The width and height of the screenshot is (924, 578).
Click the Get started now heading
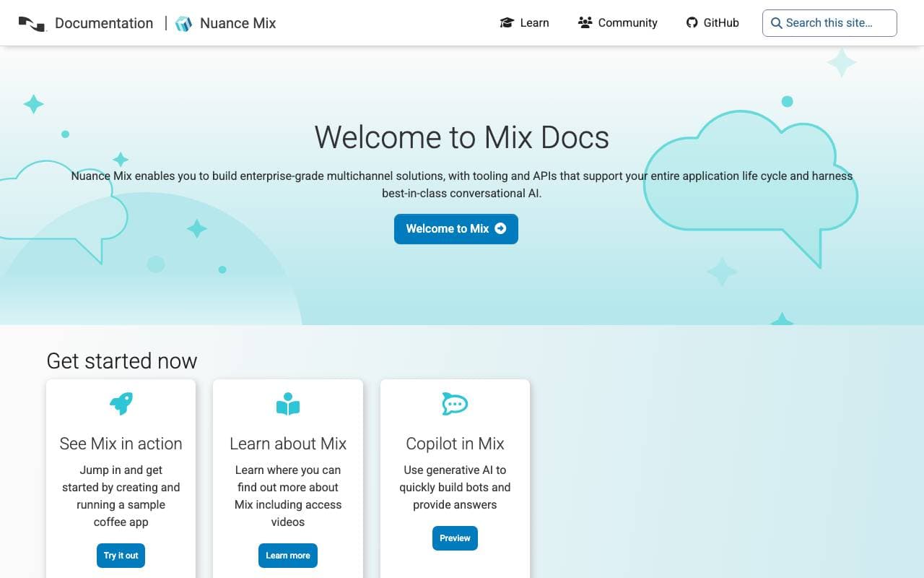pos(122,361)
